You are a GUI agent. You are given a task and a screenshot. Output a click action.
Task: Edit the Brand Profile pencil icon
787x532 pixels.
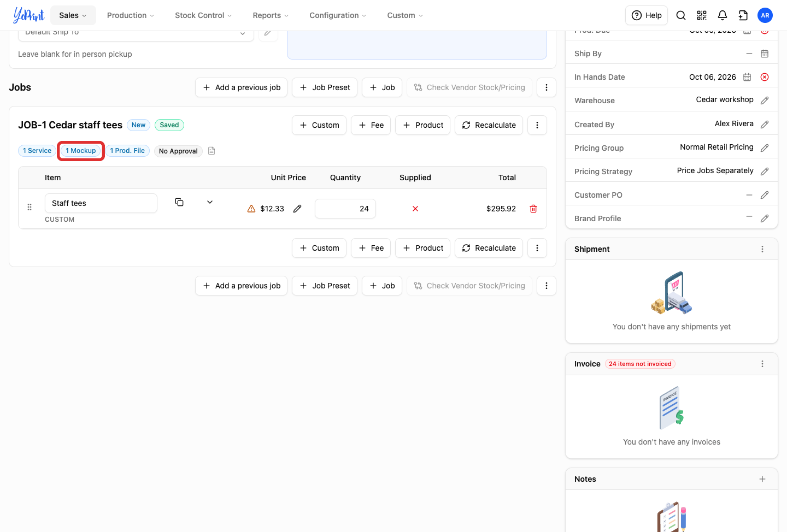(x=765, y=218)
